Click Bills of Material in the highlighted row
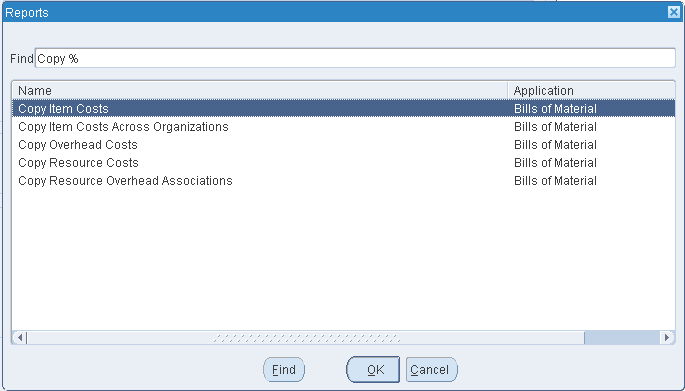685x391 pixels. coord(555,108)
